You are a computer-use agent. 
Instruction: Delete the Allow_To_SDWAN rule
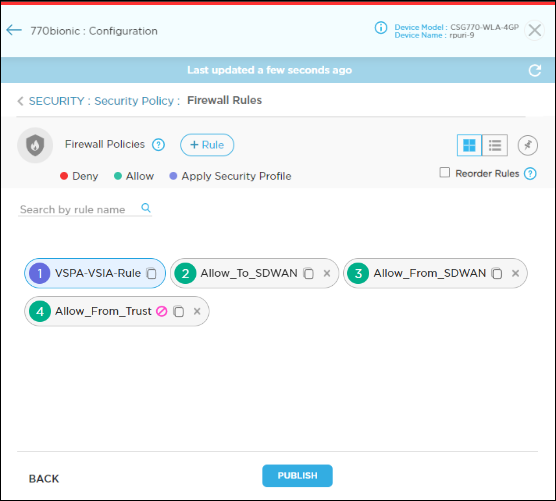[327, 273]
